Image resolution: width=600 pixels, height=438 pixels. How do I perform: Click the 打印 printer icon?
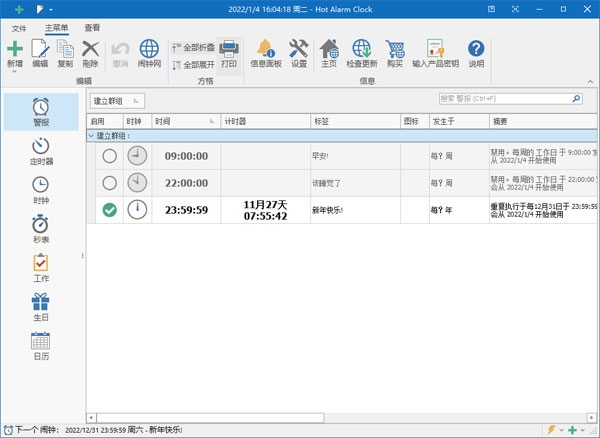click(229, 49)
